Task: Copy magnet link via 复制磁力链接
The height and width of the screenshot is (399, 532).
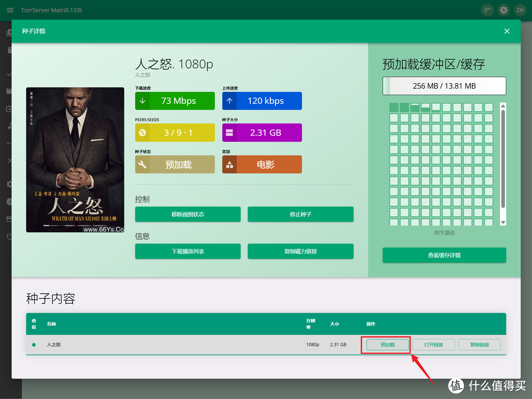Action: (300, 251)
